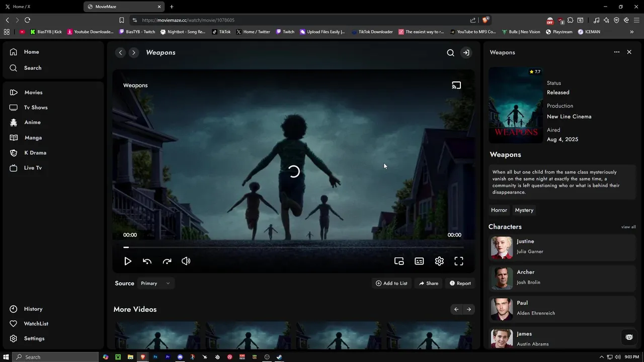Open Steam from the taskbar

point(279,357)
